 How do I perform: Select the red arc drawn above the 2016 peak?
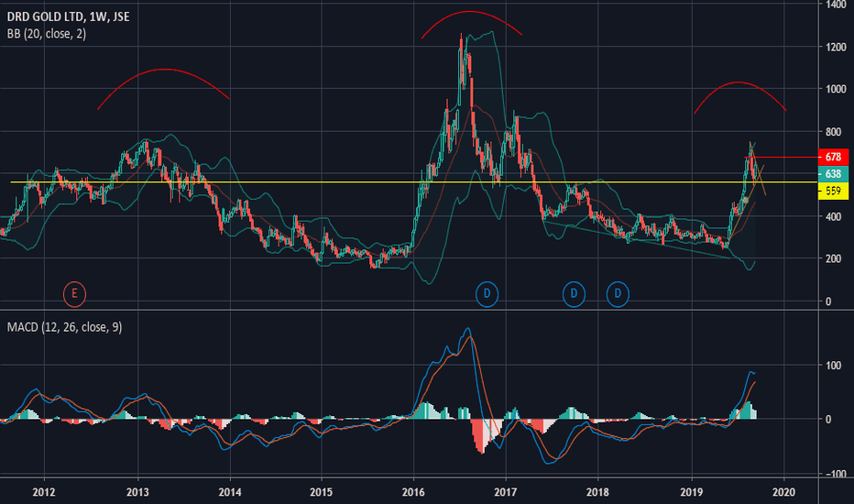tap(471, 11)
